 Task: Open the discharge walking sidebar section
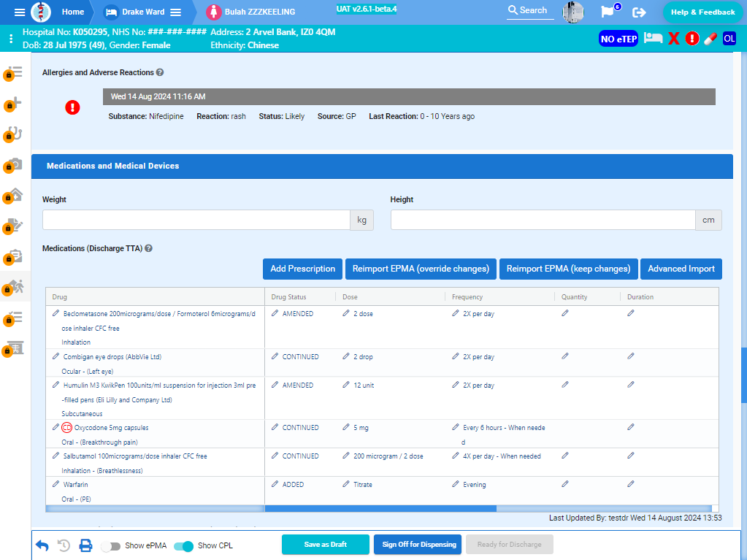click(x=13, y=287)
